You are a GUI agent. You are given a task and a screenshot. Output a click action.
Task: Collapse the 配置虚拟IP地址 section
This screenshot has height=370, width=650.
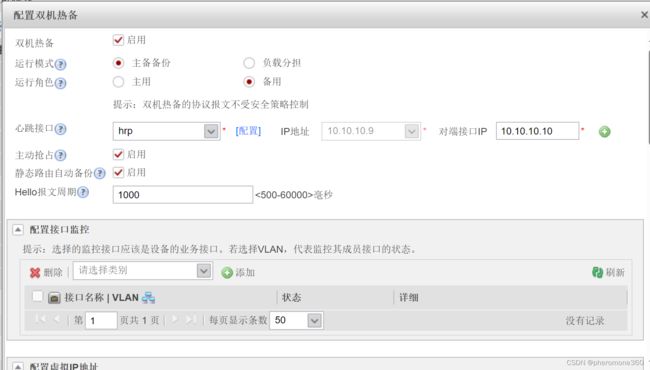pyautogui.click(x=18, y=366)
